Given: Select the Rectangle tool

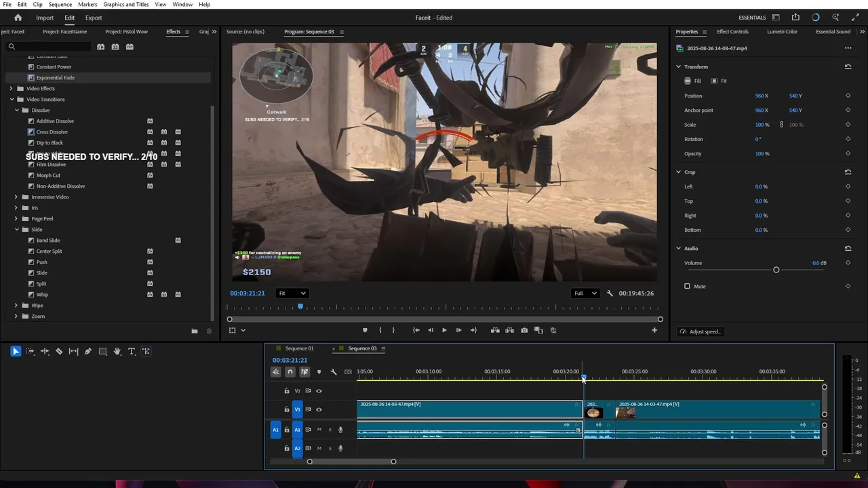Looking at the screenshot, I should [102, 351].
